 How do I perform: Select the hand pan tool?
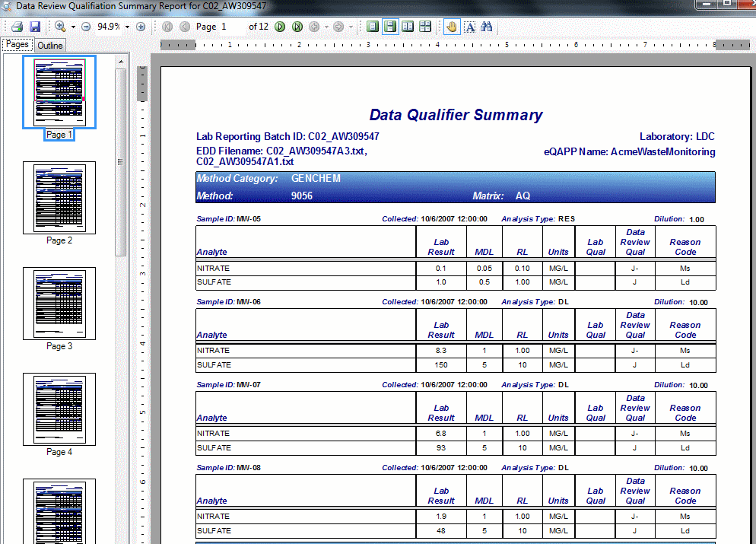(452, 27)
